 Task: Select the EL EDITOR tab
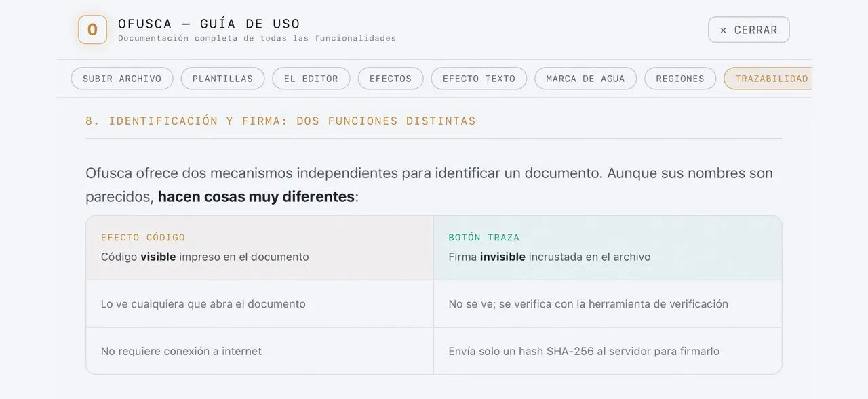tap(311, 79)
